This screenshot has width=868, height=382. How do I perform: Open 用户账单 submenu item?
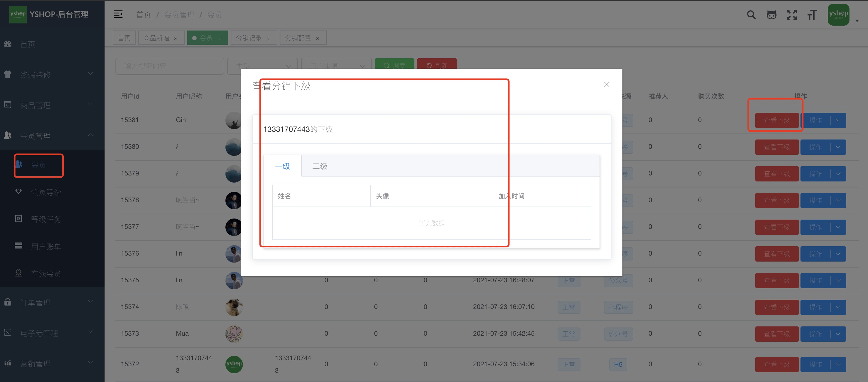(x=52, y=247)
